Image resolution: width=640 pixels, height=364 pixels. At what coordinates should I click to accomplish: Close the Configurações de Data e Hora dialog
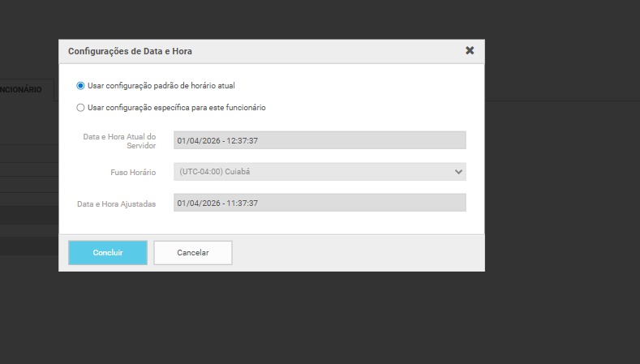pyautogui.click(x=470, y=50)
